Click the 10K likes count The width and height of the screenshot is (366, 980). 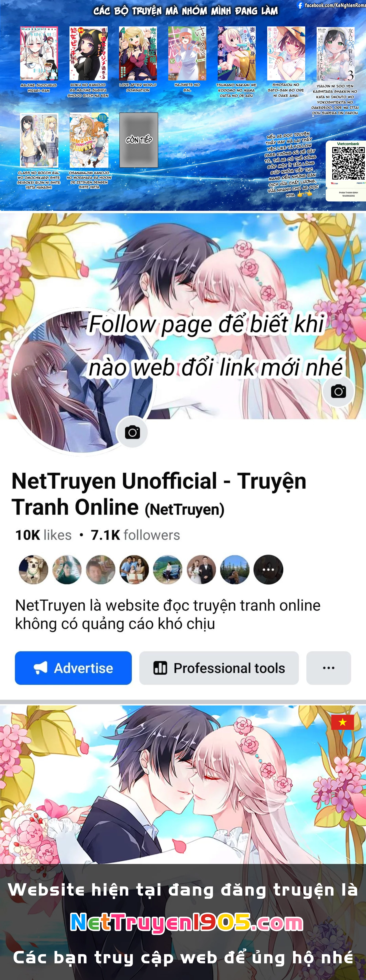tap(43, 535)
